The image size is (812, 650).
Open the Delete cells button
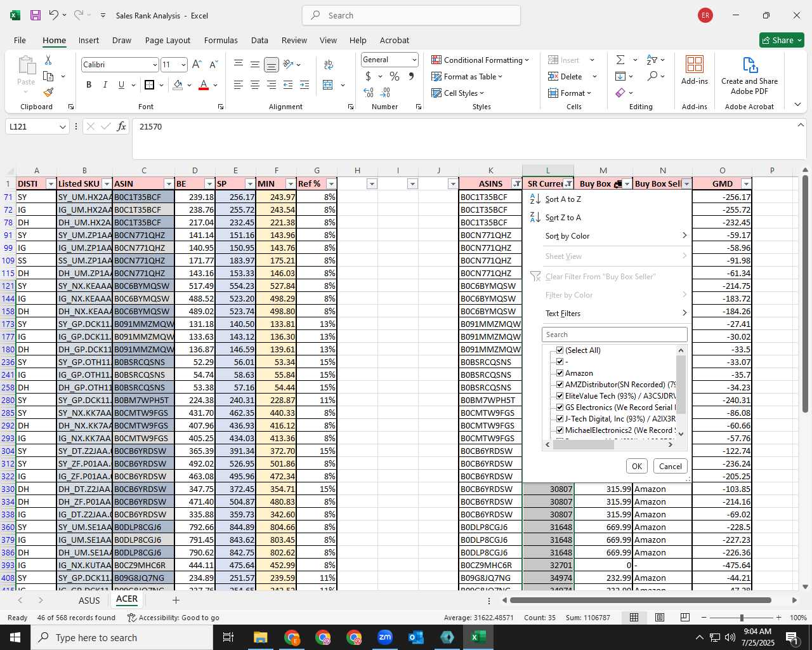coord(566,76)
